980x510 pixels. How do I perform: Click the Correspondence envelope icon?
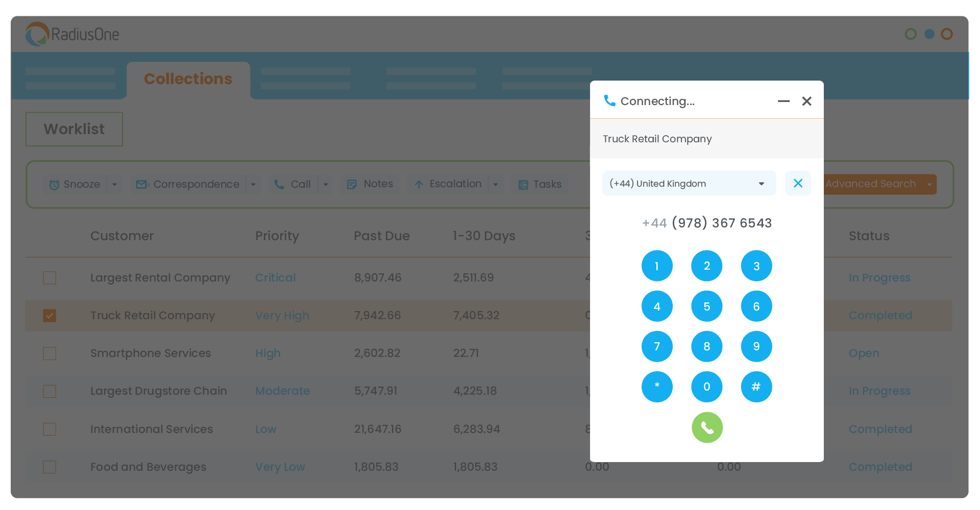141,184
